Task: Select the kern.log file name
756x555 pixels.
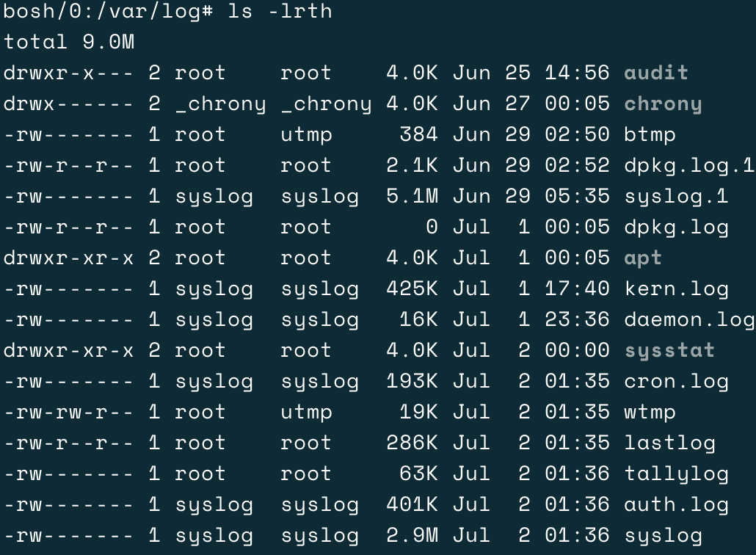Action: point(676,289)
